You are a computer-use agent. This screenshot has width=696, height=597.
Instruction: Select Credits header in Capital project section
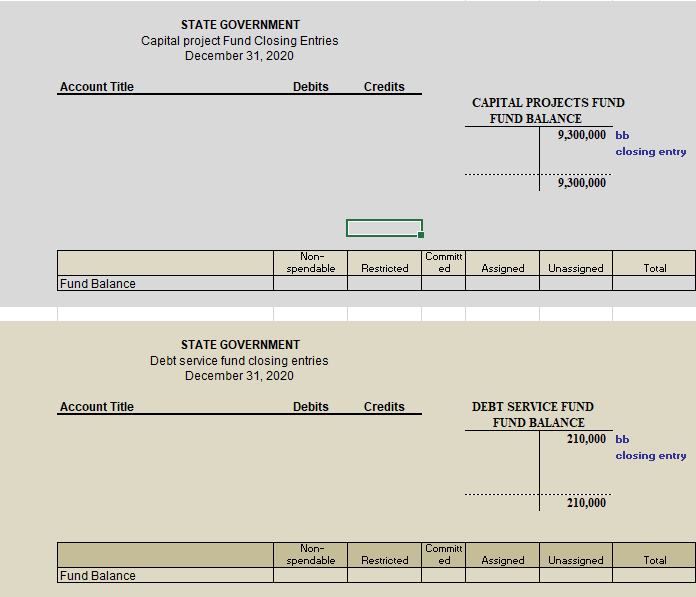point(384,87)
